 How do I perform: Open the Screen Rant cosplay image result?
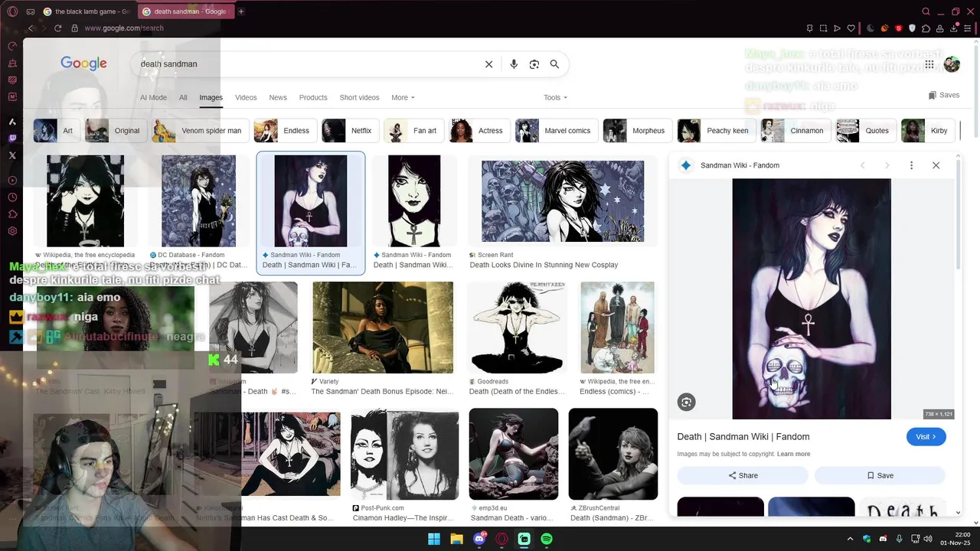[563, 202]
